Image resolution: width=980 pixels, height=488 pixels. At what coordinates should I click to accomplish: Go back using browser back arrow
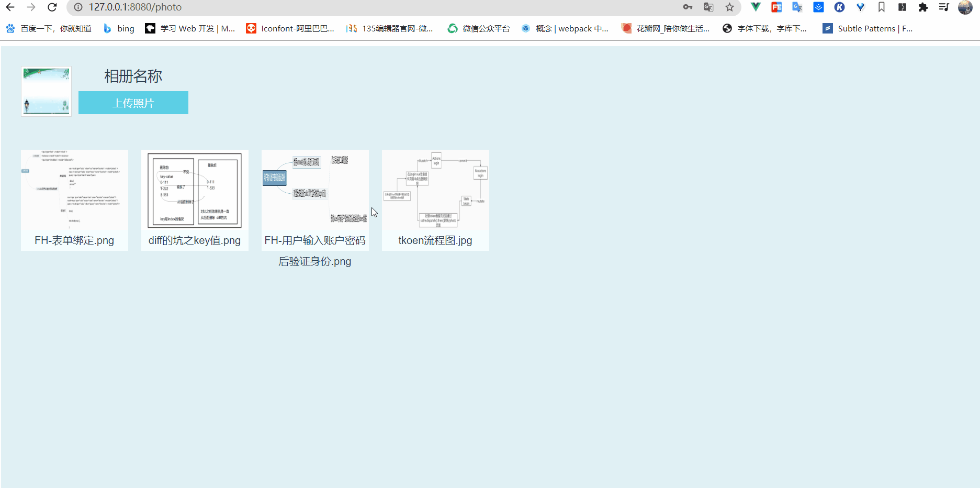tap(10, 7)
